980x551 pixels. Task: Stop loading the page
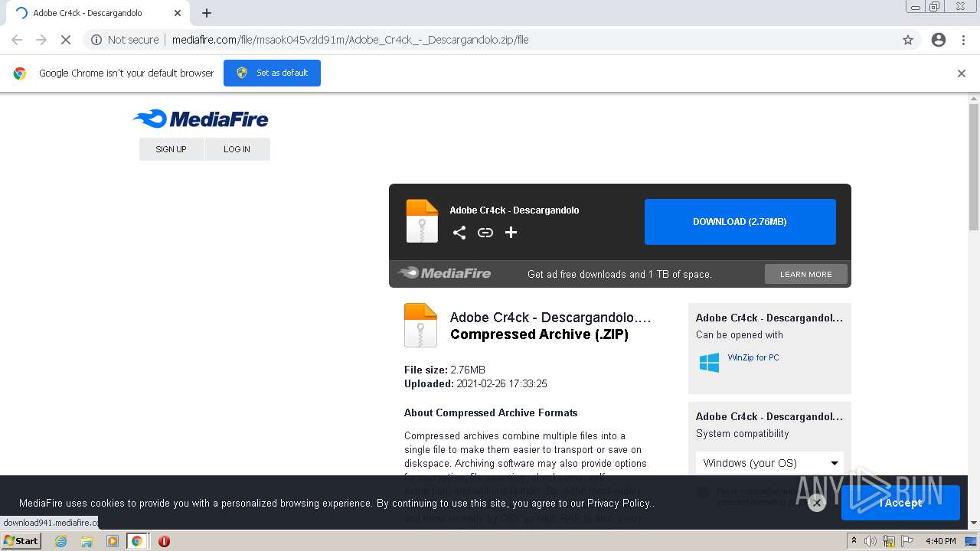point(66,40)
